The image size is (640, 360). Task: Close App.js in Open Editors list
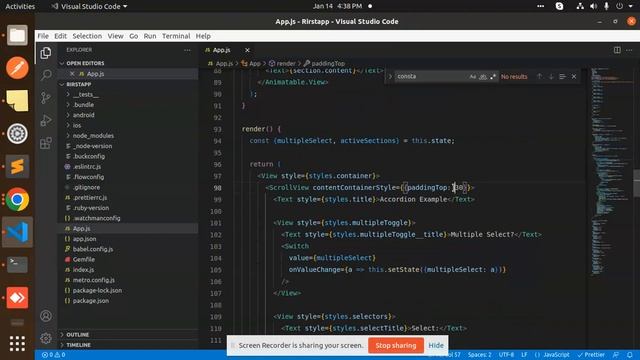point(72,74)
